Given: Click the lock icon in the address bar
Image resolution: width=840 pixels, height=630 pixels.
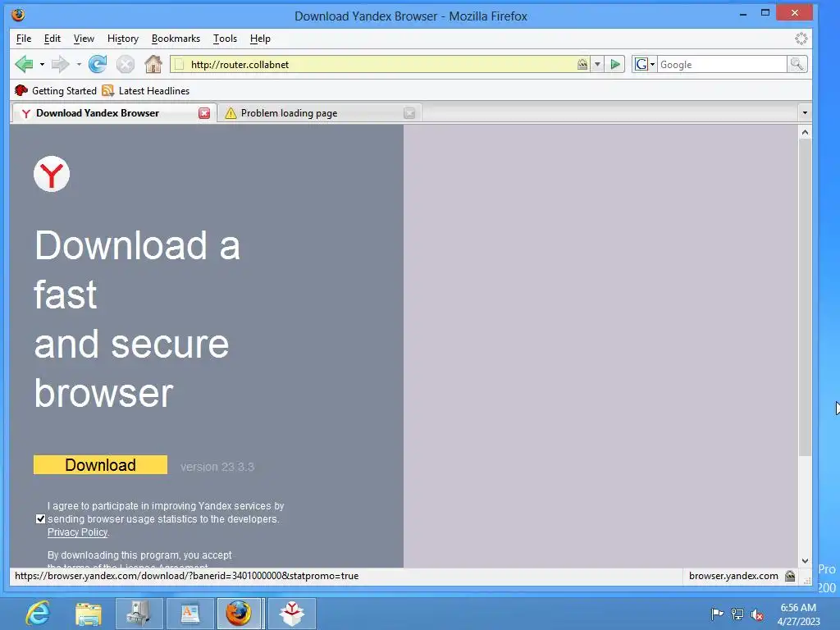Looking at the screenshot, I should (582, 65).
